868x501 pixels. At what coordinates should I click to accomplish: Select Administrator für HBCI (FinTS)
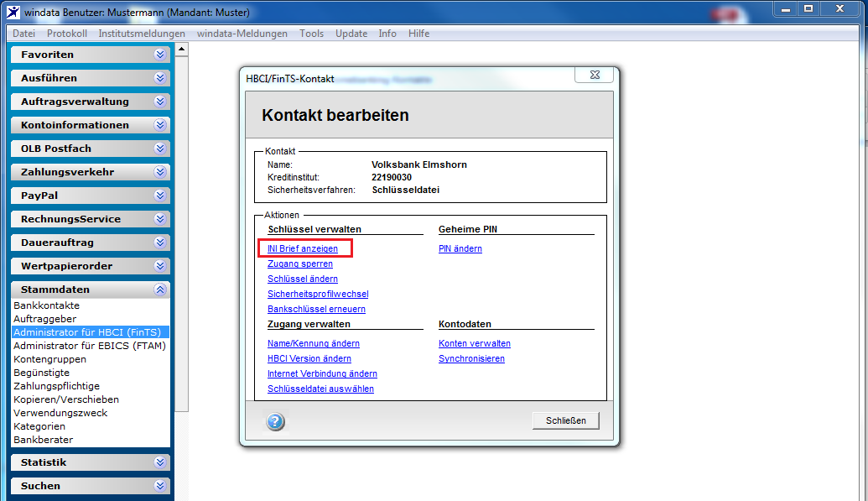click(x=91, y=332)
